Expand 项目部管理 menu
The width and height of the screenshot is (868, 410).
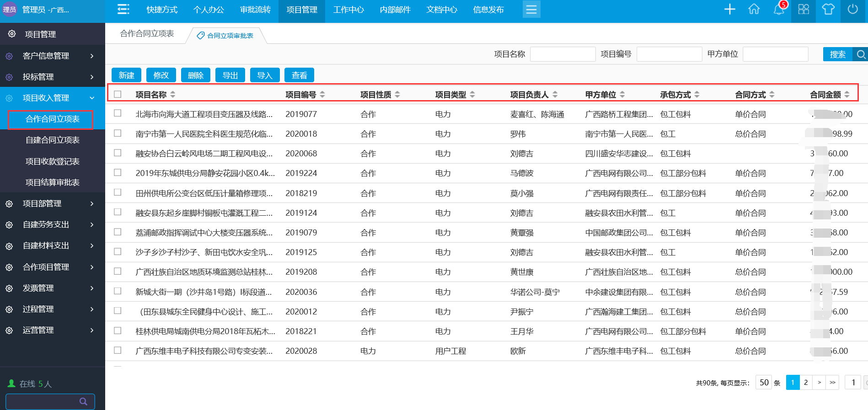point(53,203)
